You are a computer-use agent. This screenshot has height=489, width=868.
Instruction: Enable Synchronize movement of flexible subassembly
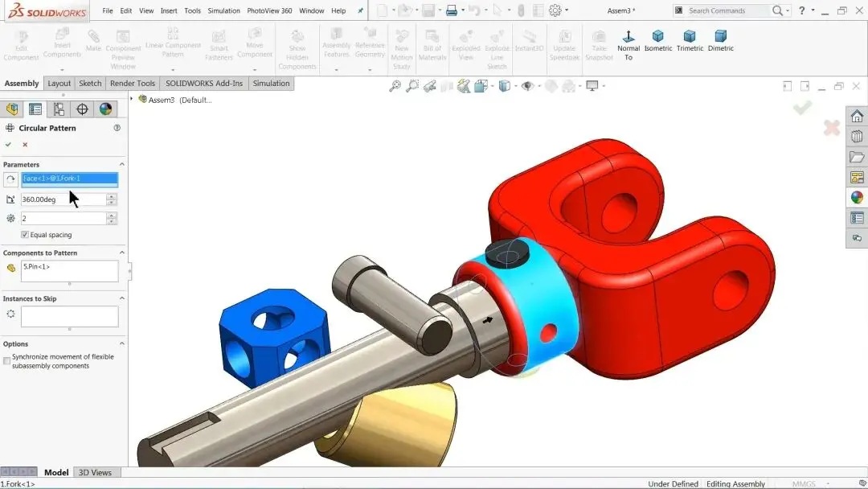pos(6,361)
